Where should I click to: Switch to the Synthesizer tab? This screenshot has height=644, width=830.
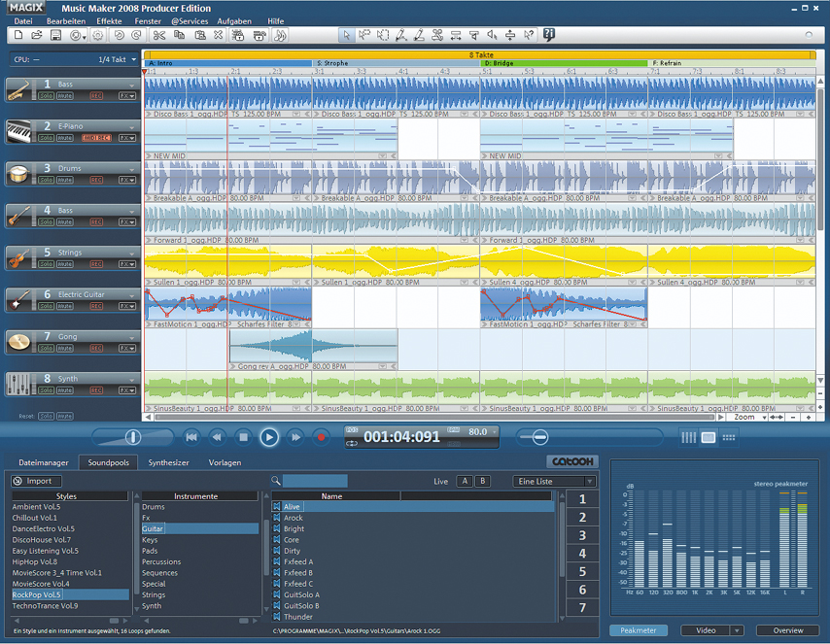click(168, 462)
